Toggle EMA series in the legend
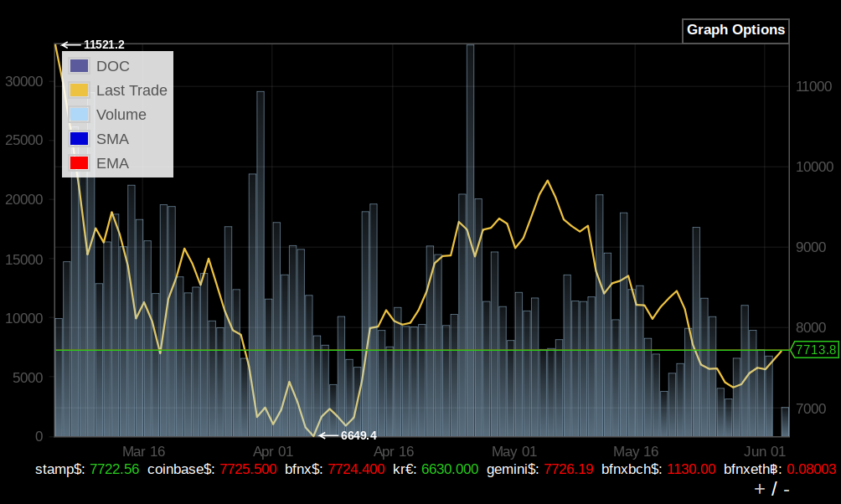Viewport: 841px width, 504px height. pyautogui.click(x=112, y=163)
